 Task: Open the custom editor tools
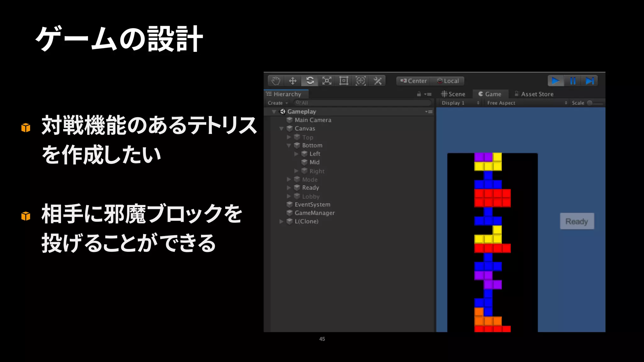pyautogui.click(x=378, y=81)
